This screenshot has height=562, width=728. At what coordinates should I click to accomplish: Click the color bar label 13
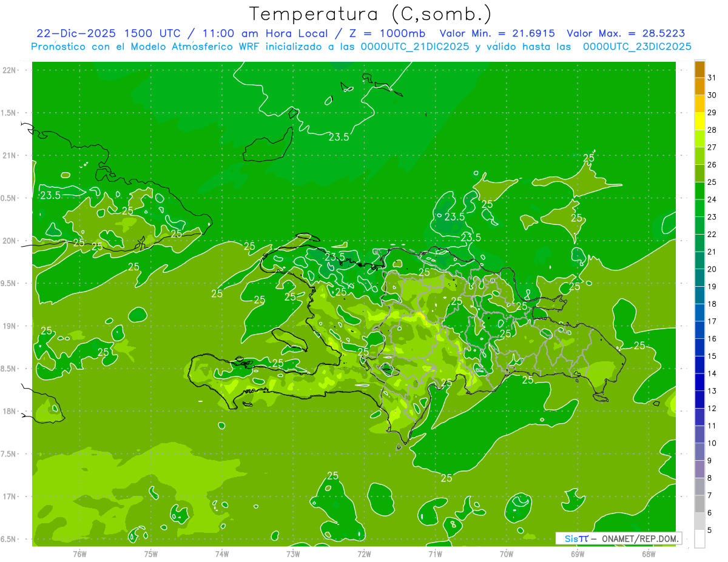click(712, 391)
